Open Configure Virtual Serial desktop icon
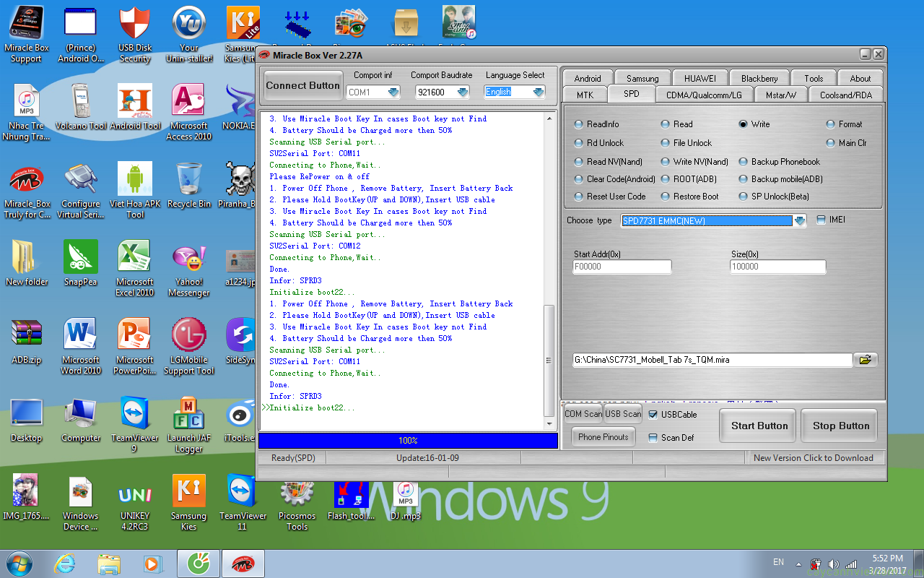The width and height of the screenshot is (924, 578). pyautogui.click(x=81, y=190)
